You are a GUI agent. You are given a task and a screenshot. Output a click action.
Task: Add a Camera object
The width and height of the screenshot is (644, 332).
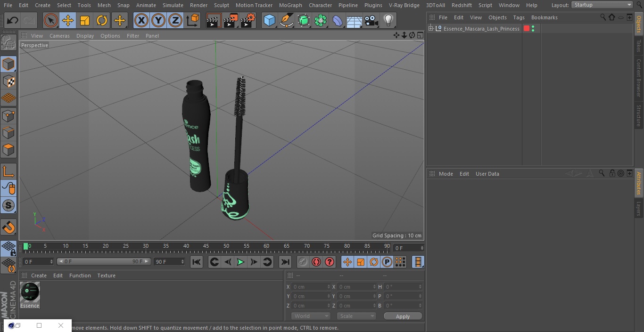371,20
